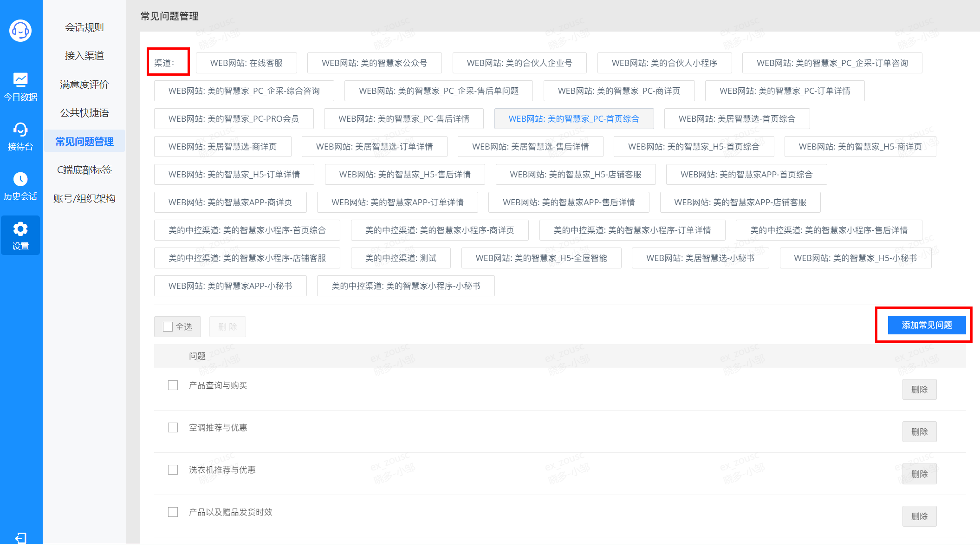Select channel 美的智慧家_PC-售后详情
The width and height of the screenshot is (980, 548).
pyautogui.click(x=404, y=119)
